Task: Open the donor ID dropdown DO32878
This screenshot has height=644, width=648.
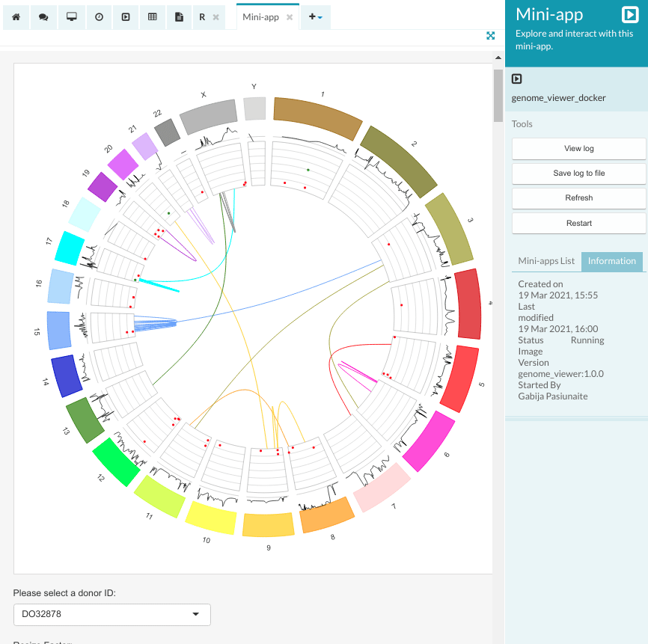Action: click(x=112, y=614)
